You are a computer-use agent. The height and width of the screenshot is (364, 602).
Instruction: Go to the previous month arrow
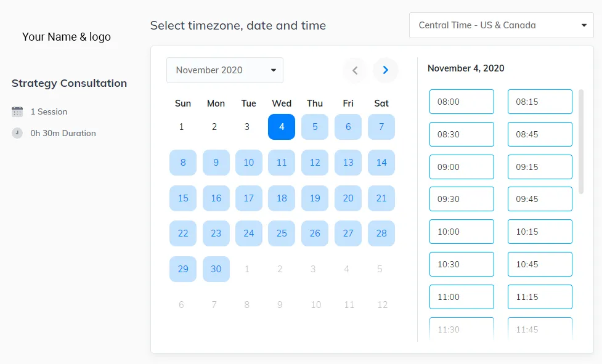click(355, 70)
